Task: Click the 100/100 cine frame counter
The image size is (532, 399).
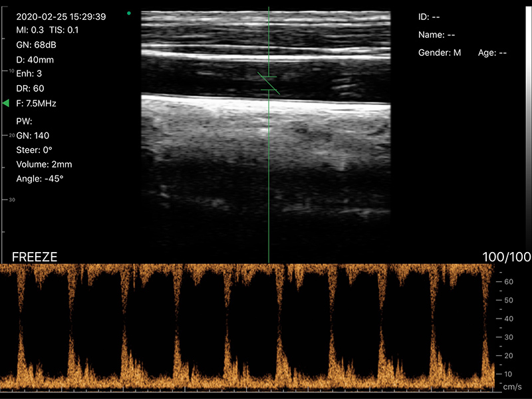Action: click(x=507, y=257)
